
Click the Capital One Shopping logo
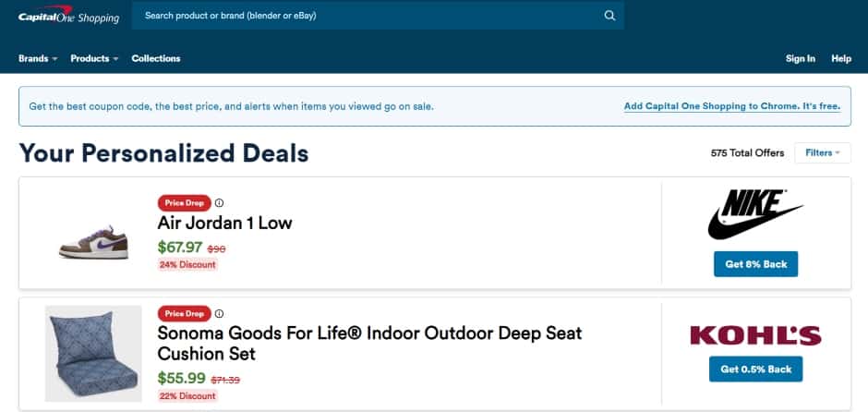(68, 15)
